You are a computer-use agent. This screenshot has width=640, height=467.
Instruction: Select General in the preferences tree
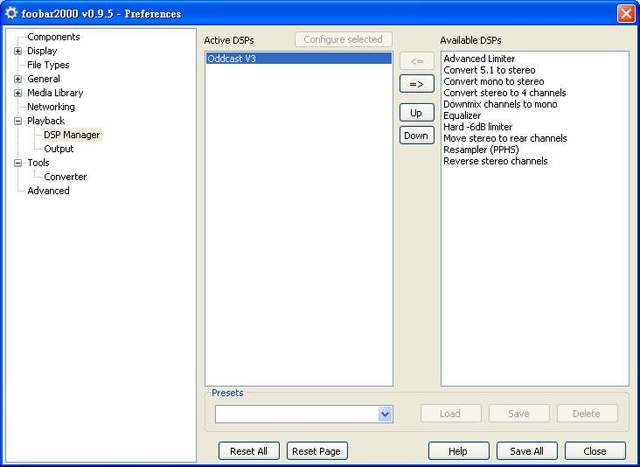[44, 79]
